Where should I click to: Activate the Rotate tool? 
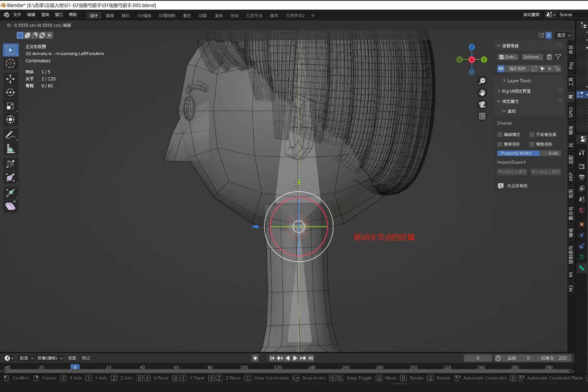tap(10, 92)
